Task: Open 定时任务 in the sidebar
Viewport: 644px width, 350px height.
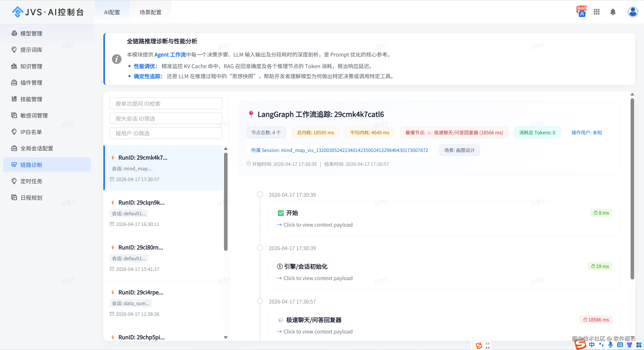Action: coord(31,181)
